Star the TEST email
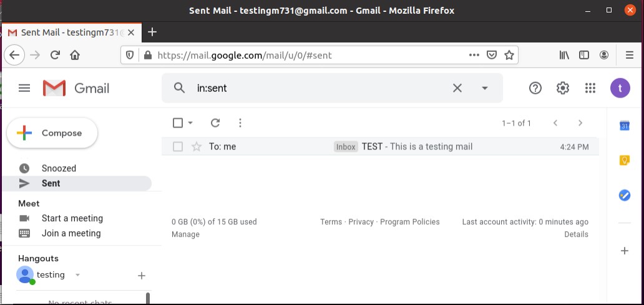Viewport: 644px width, 305px height. coord(197,147)
